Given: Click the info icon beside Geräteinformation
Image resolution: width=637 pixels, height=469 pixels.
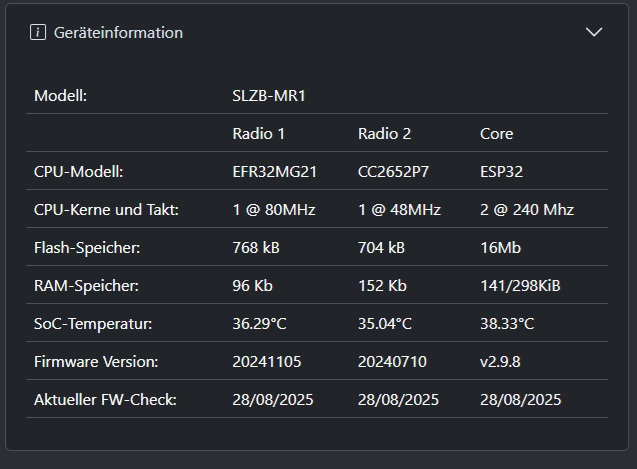Looking at the screenshot, I should pyautogui.click(x=38, y=32).
